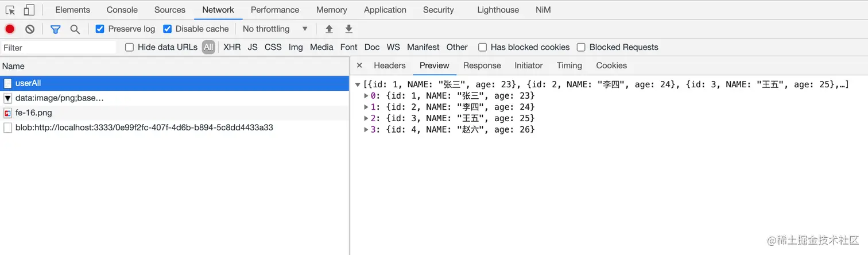Close the request details pane
This screenshot has width=868, height=255.
coord(359,65)
